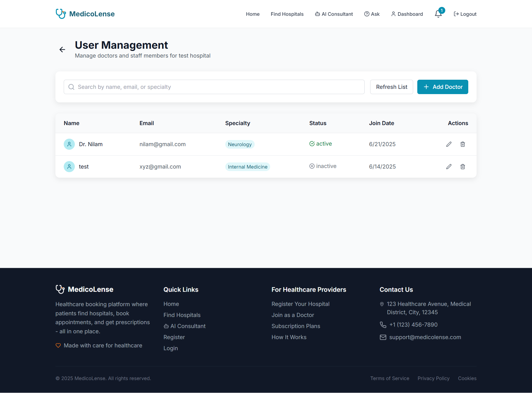532x393 pixels.
Task: Click the notification bell icon
Action: point(438,14)
